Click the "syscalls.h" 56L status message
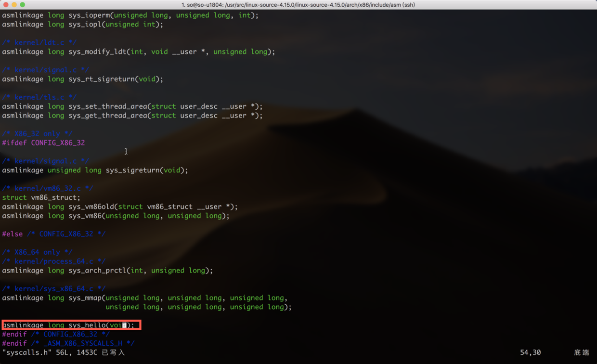Image resolution: width=597 pixels, height=364 pixels. 64,353
